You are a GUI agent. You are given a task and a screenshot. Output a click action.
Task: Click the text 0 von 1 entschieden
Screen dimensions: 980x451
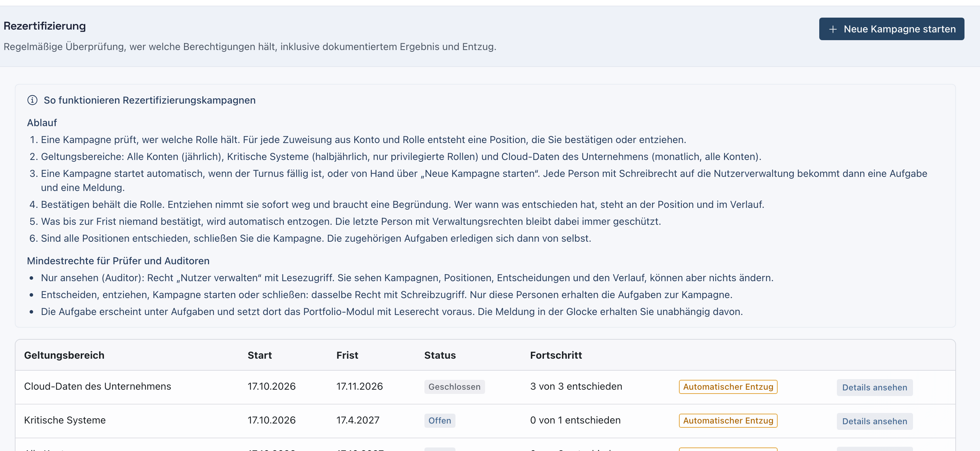(575, 420)
